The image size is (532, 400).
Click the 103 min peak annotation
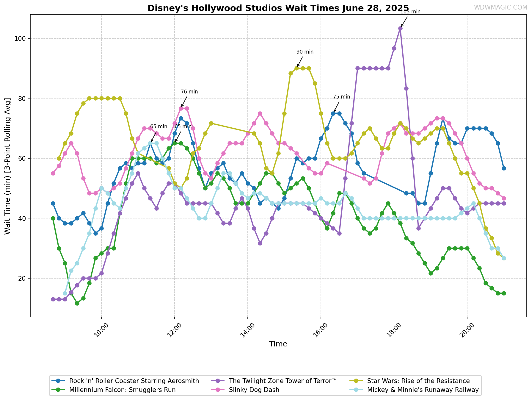(x=410, y=12)
